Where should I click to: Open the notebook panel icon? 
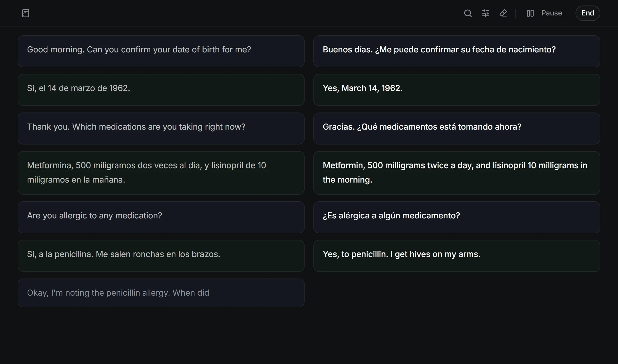25,13
